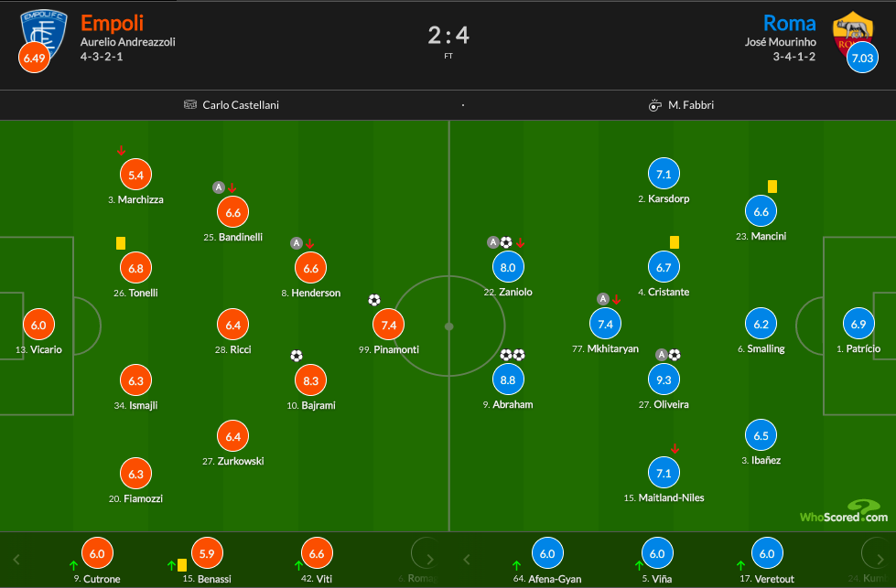Click the WhoScored.com watermark logo
The height and width of the screenshot is (588, 896).
tap(844, 511)
